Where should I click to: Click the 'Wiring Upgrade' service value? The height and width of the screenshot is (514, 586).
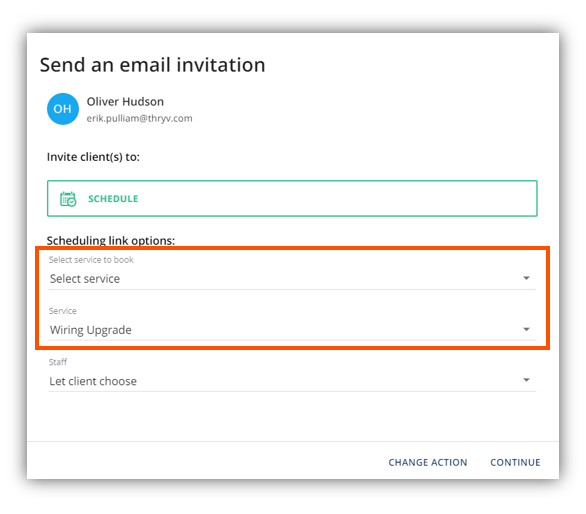91,330
